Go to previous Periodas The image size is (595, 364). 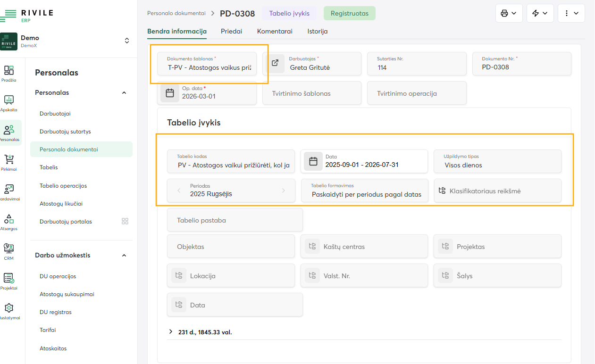tap(179, 190)
